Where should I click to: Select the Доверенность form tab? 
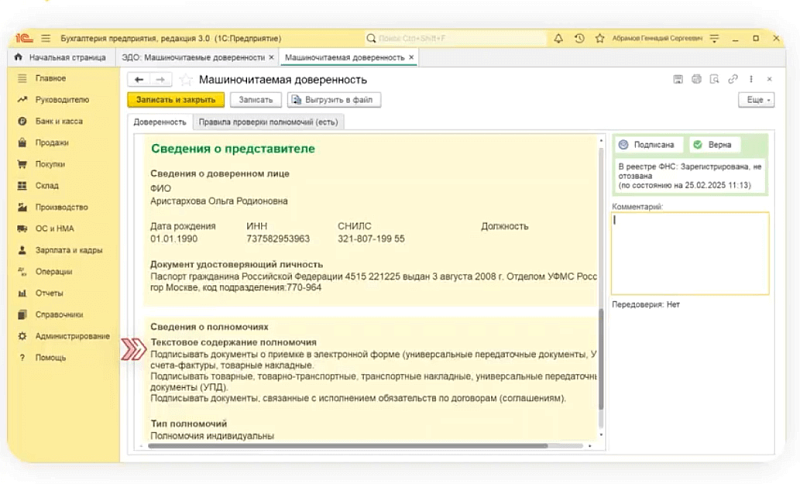coord(160,122)
